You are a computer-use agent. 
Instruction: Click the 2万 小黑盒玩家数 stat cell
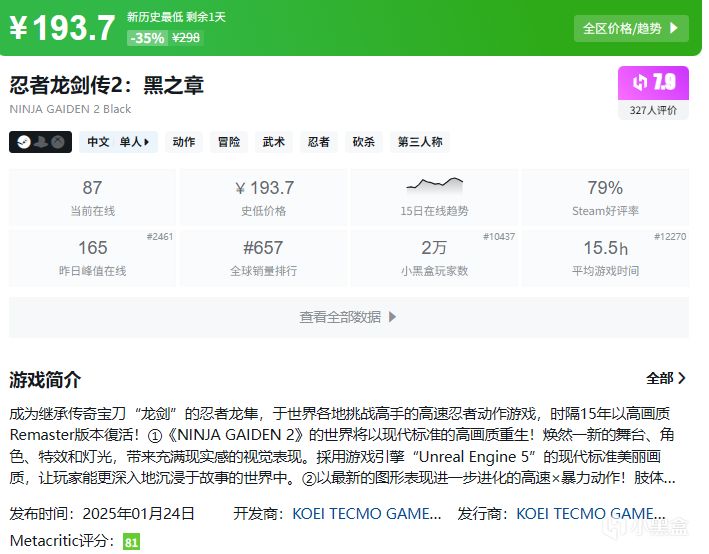(434, 258)
